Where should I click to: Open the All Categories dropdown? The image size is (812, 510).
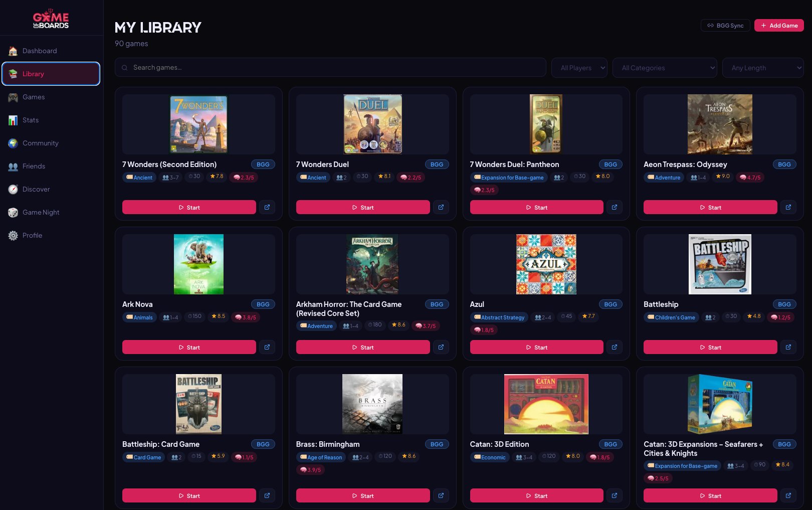[x=665, y=68]
